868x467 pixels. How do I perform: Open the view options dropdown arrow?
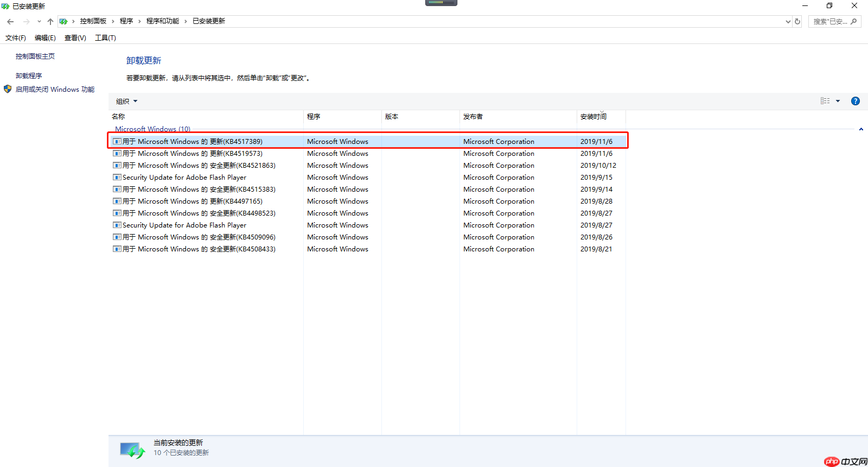[838, 101]
